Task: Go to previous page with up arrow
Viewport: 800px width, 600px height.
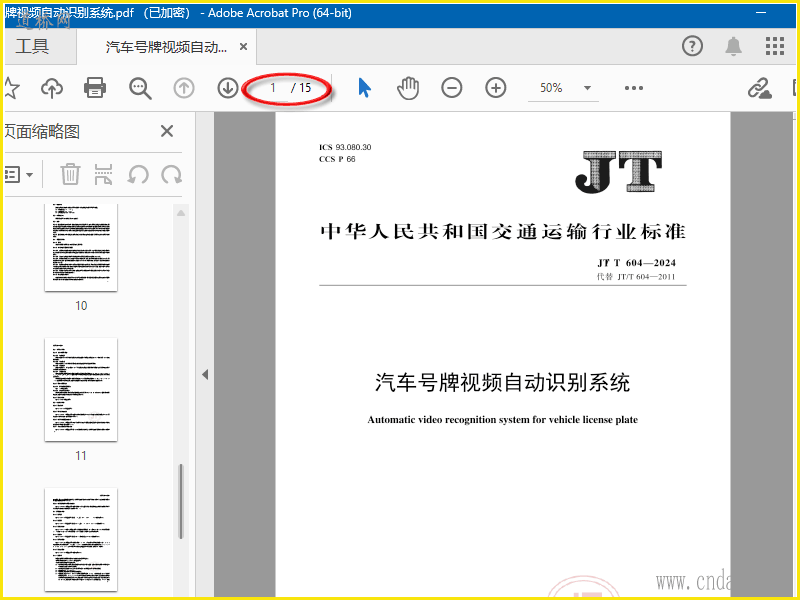Action: 184,88
